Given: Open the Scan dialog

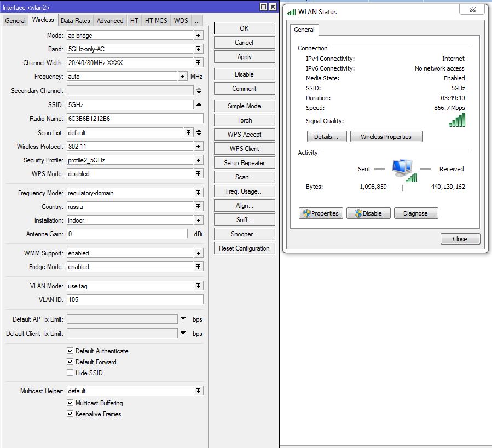Looking at the screenshot, I should point(244,177).
